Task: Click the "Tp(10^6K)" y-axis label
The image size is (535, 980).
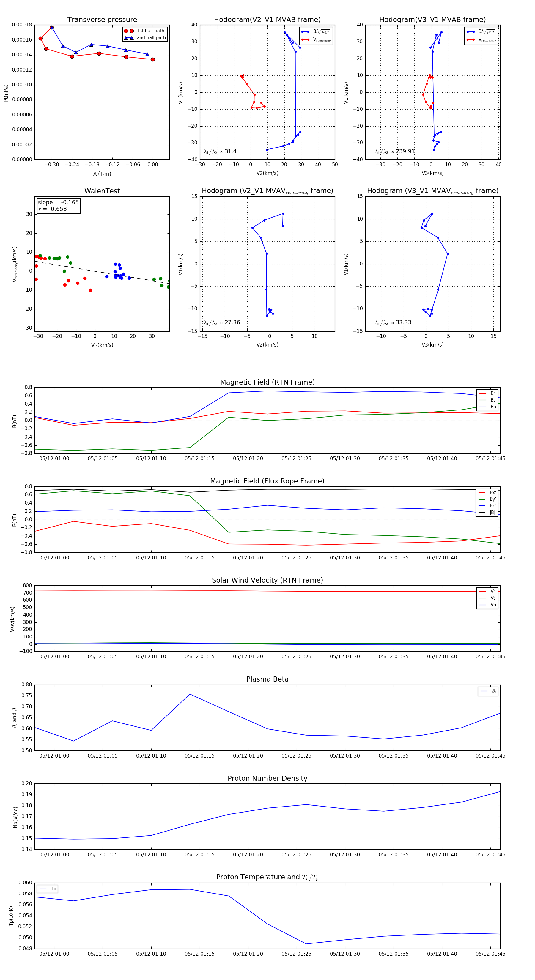Action: click(11, 916)
